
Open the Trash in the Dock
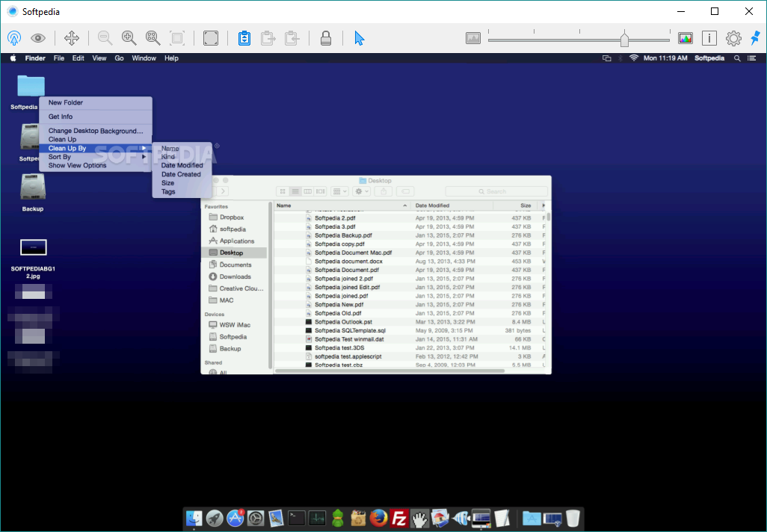[573, 518]
